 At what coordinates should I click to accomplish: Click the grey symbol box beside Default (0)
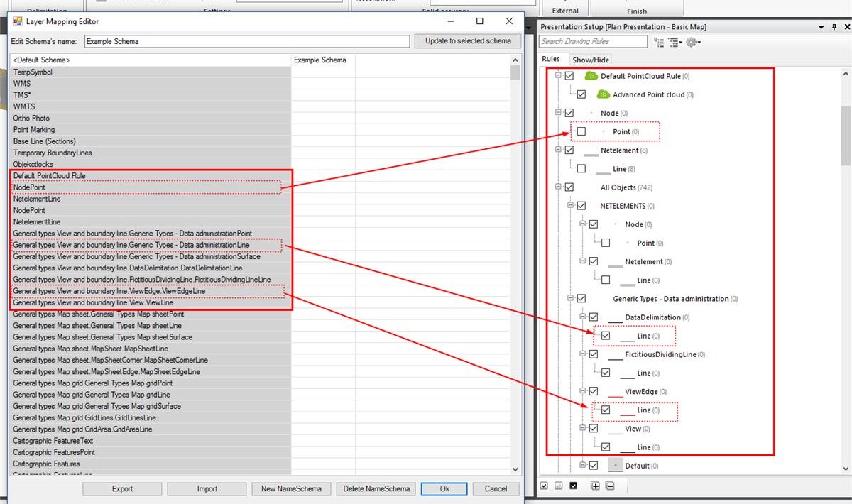tap(615, 466)
